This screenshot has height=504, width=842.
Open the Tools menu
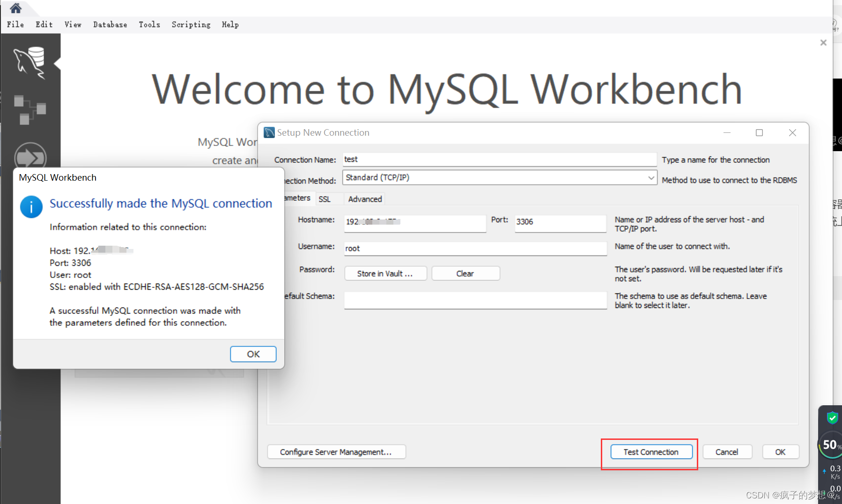pos(149,24)
